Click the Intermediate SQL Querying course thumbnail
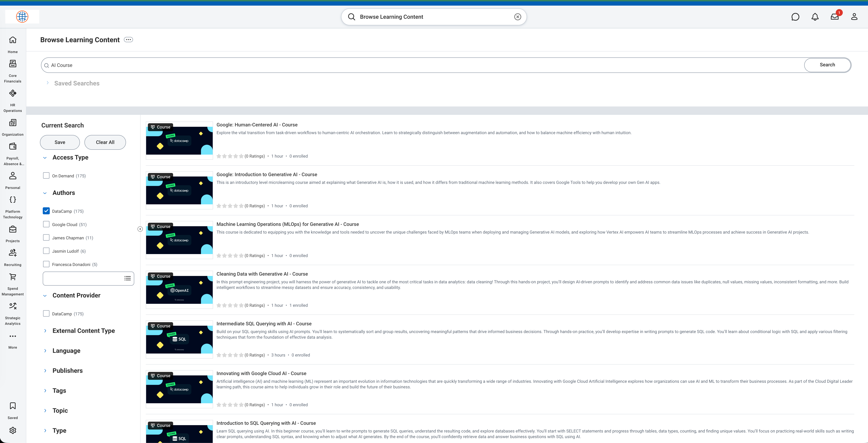868x443 pixels. 179,339
